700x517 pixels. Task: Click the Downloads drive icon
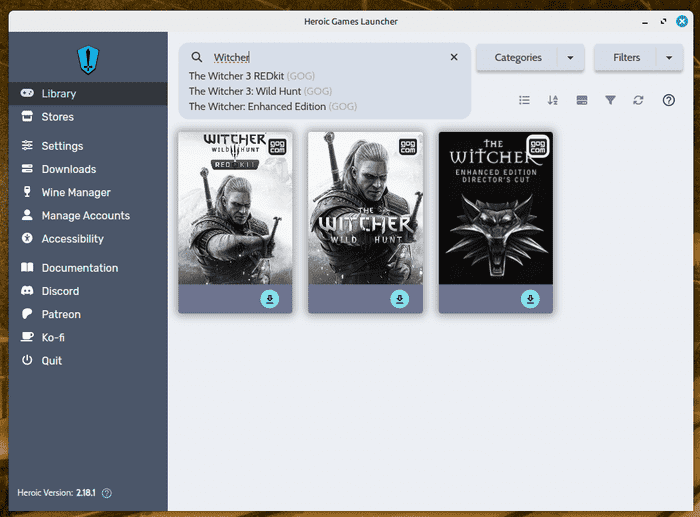click(x=27, y=168)
